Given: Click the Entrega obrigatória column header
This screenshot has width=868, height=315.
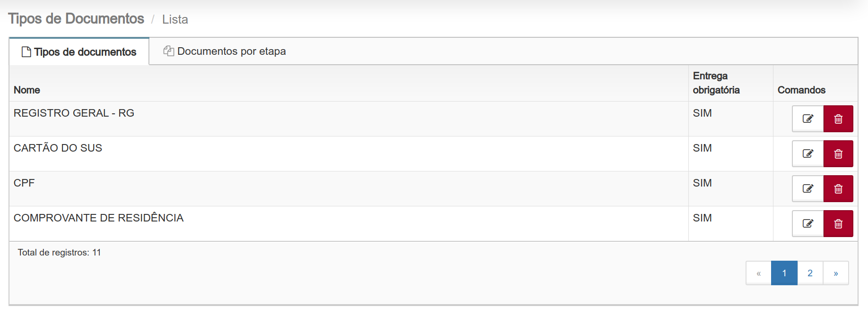Looking at the screenshot, I should pyautogui.click(x=716, y=83).
